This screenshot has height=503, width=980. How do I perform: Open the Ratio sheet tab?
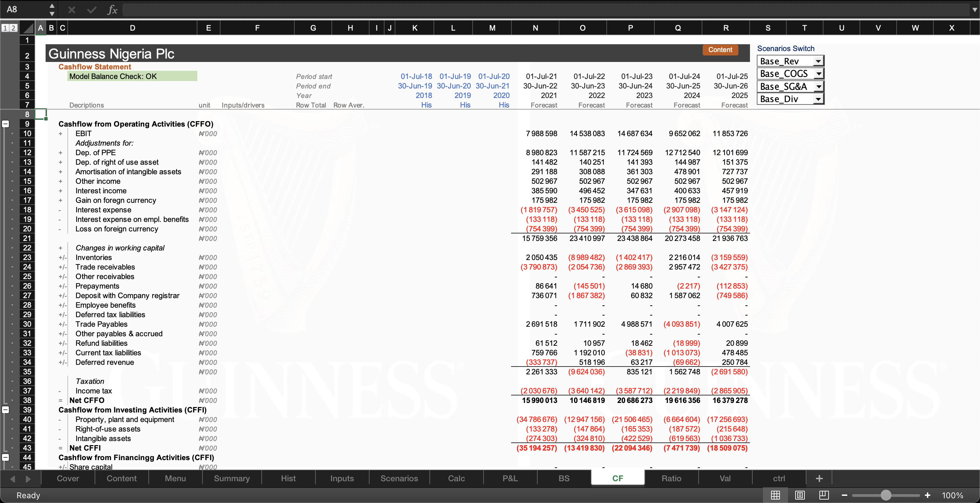point(671,478)
